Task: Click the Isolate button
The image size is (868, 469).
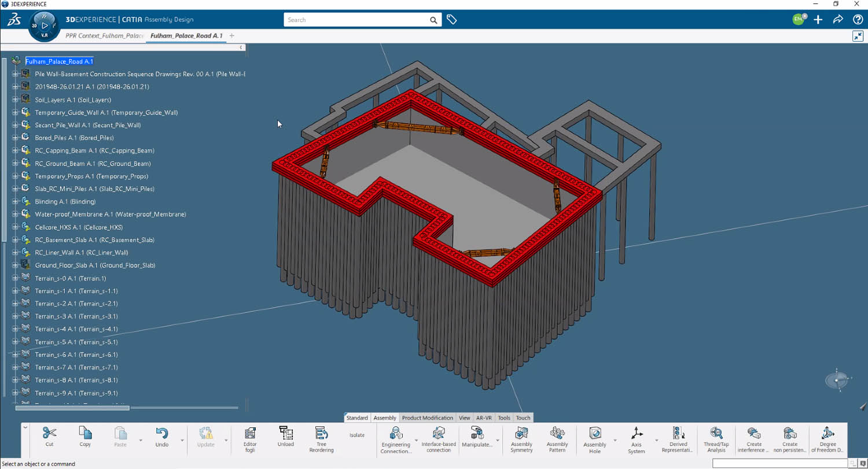Action: [357, 435]
